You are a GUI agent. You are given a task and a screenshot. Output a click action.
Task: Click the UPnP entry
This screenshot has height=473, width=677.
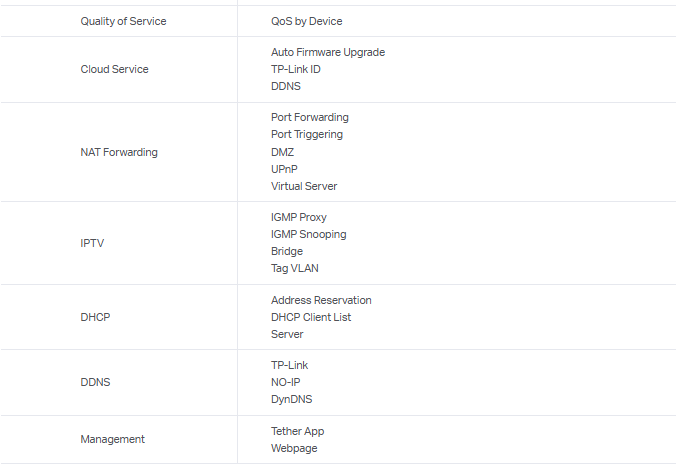[284, 169]
